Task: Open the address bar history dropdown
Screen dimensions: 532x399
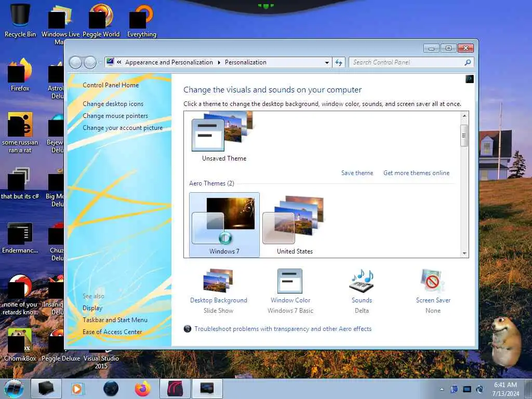Action: point(327,62)
